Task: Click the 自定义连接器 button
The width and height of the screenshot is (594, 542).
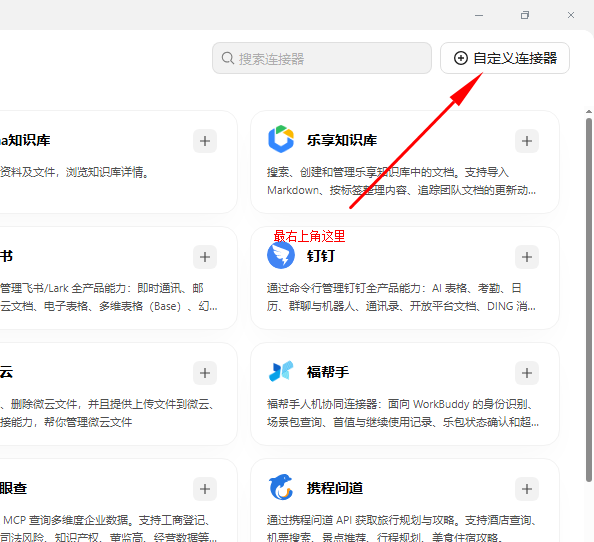Action: [505, 58]
